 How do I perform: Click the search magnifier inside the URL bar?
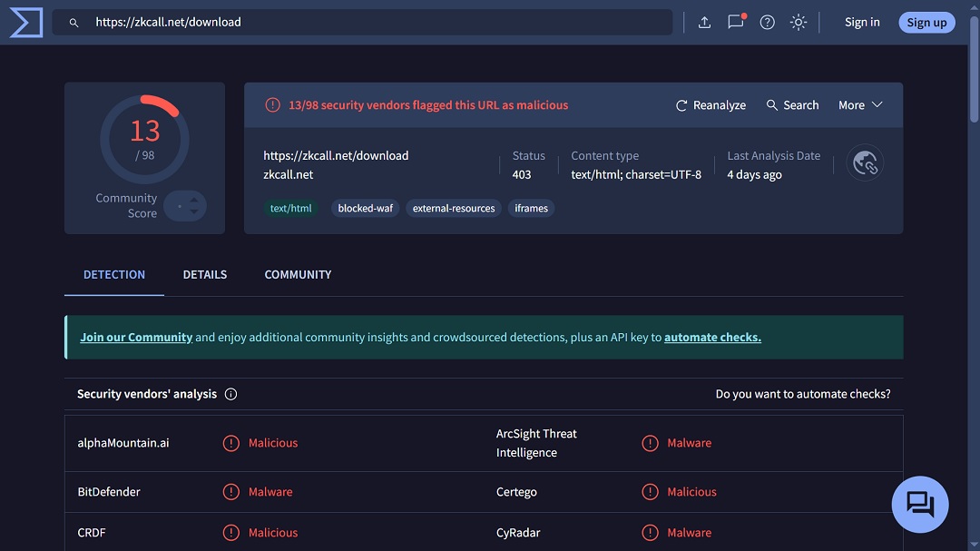click(x=73, y=22)
